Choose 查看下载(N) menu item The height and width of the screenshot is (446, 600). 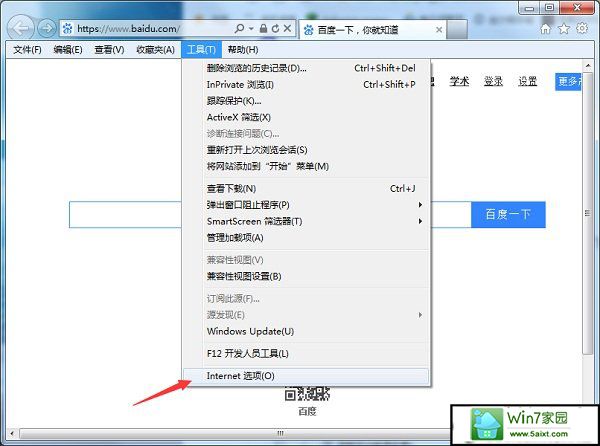(306, 189)
